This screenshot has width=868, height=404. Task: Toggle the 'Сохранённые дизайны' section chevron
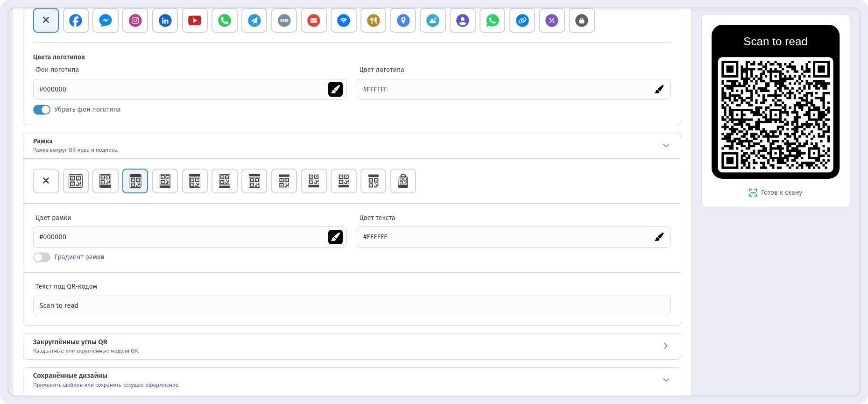pos(666,380)
